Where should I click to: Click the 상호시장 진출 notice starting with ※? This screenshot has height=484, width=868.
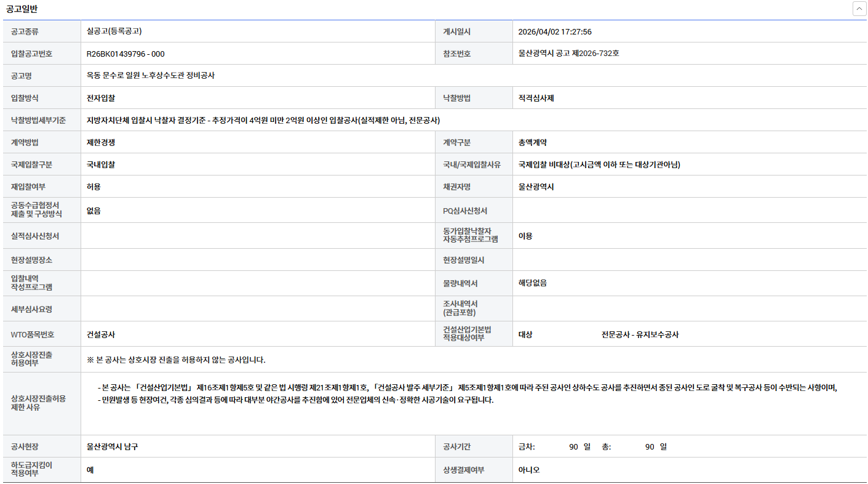(176, 360)
